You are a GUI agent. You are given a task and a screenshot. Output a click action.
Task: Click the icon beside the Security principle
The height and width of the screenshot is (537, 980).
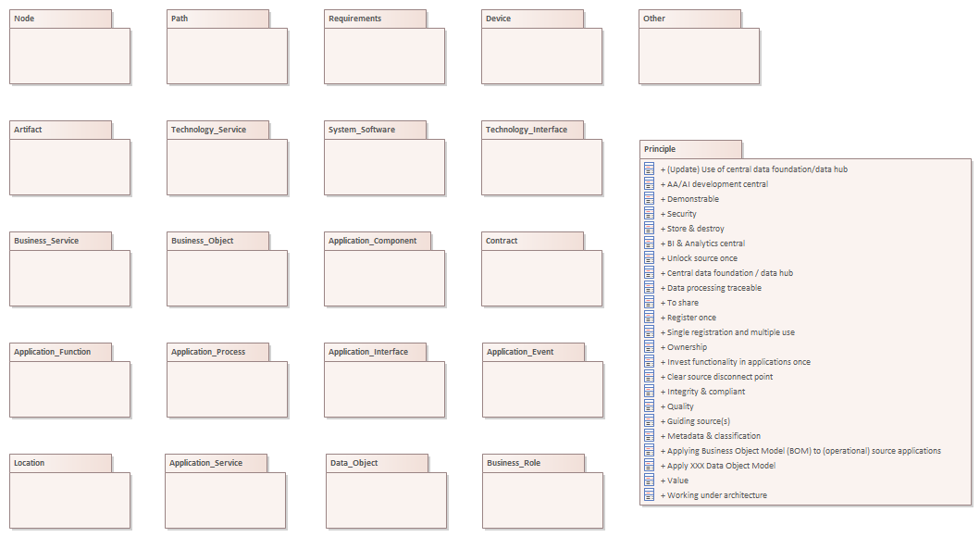[650, 214]
